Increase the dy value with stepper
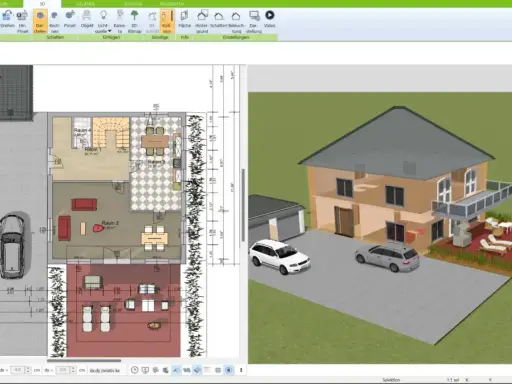The height and width of the screenshot is (384, 512). [73, 368]
